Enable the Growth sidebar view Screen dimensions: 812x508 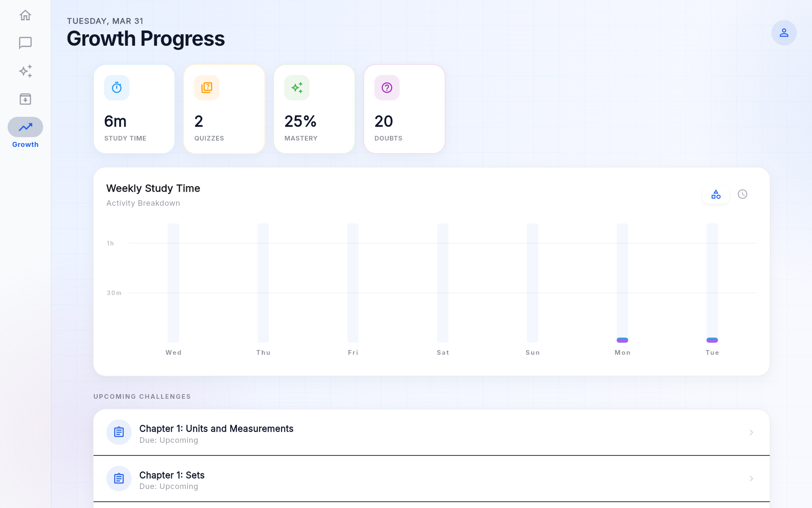(25, 127)
